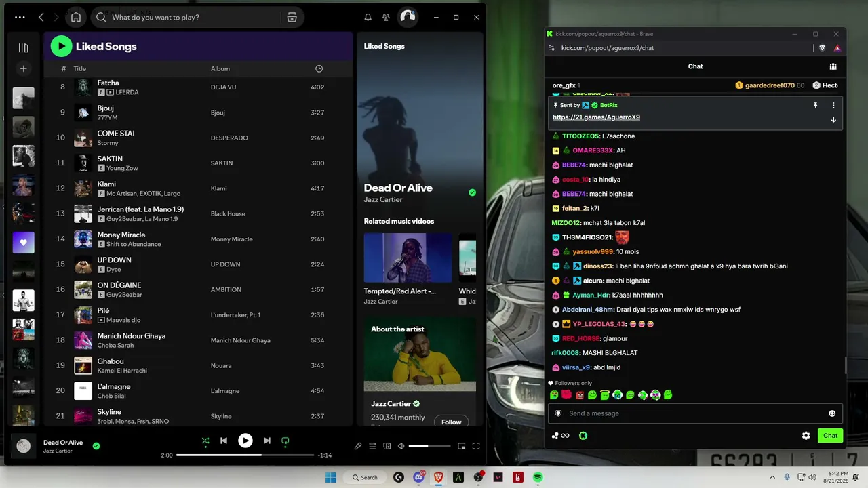This screenshot has width=868, height=488.
Task: Click the Send a message chat field
Action: pyautogui.click(x=695, y=413)
